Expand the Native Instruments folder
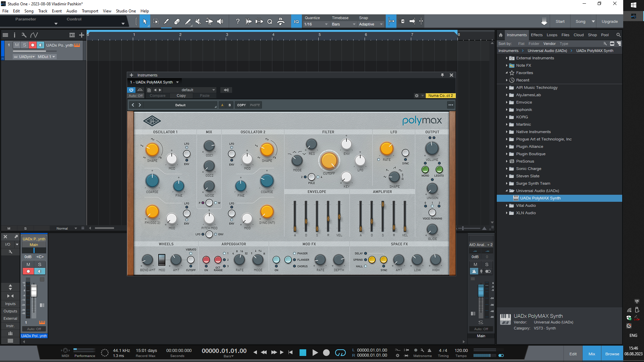Viewport: 644px width, 362px height. tap(507, 132)
